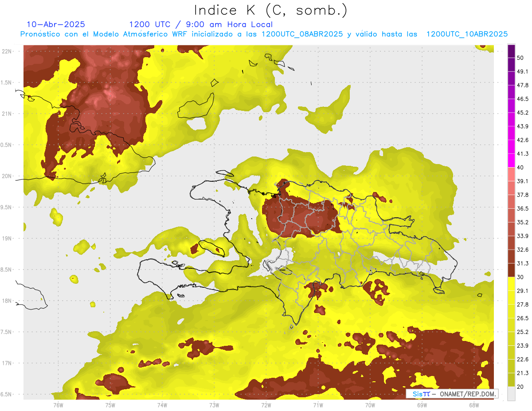The width and height of the screenshot is (532, 411).
Task: Click the "35.2" color scale value
Action: coord(523,223)
